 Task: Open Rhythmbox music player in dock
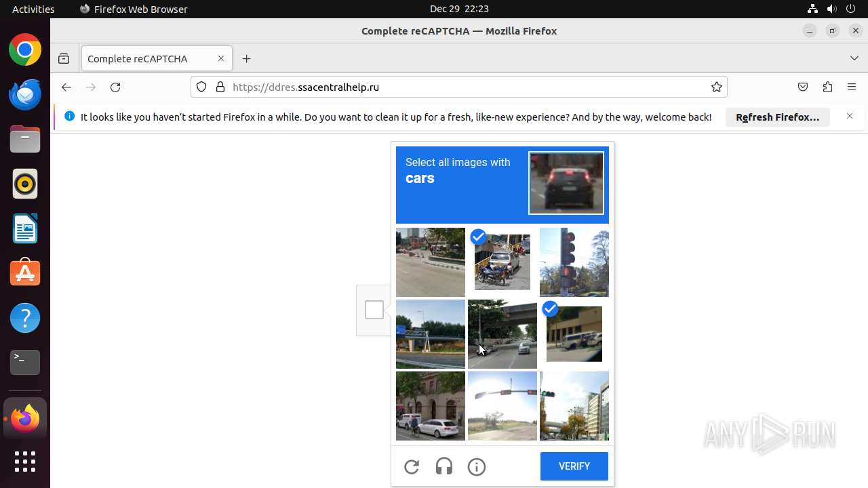tap(25, 184)
